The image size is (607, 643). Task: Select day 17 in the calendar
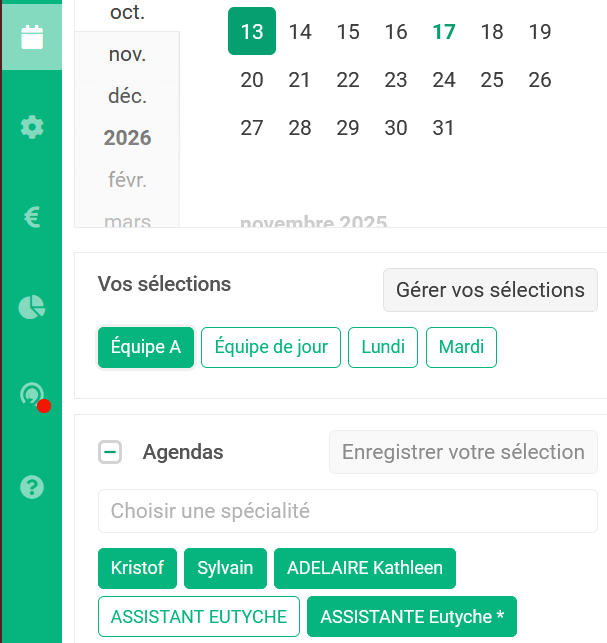pos(444,32)
